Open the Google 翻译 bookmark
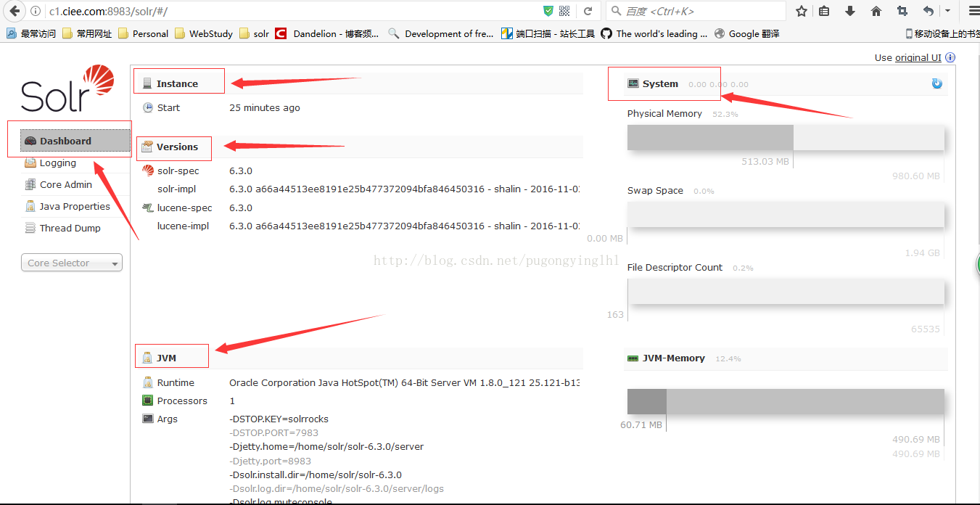 (747, 33)
